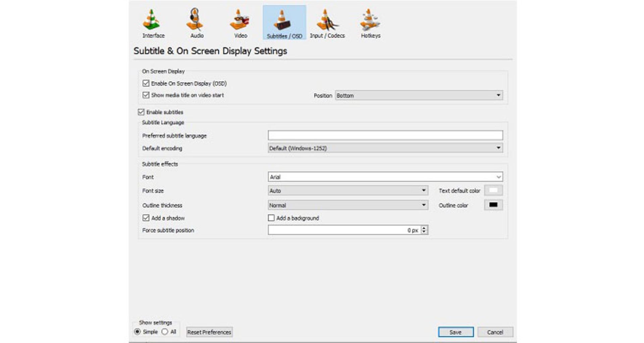This screenshot has width=644, height=343.
Task: Open the Subtitles / OSD settings icon
Action: click(284, 20)
